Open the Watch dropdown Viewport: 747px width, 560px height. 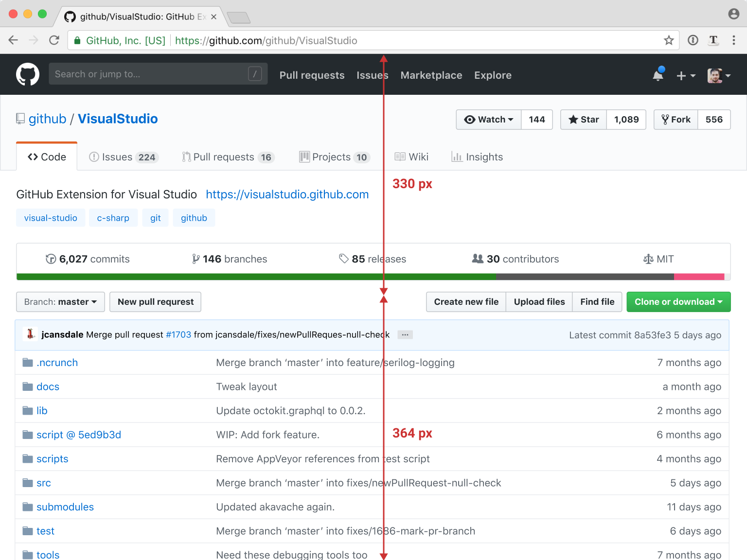coord(489,120)
